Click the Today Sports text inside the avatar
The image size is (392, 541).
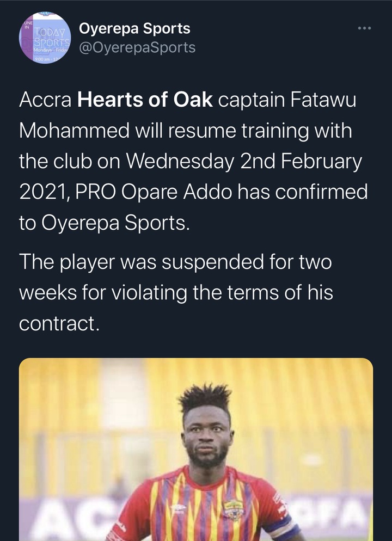point(52,37)
